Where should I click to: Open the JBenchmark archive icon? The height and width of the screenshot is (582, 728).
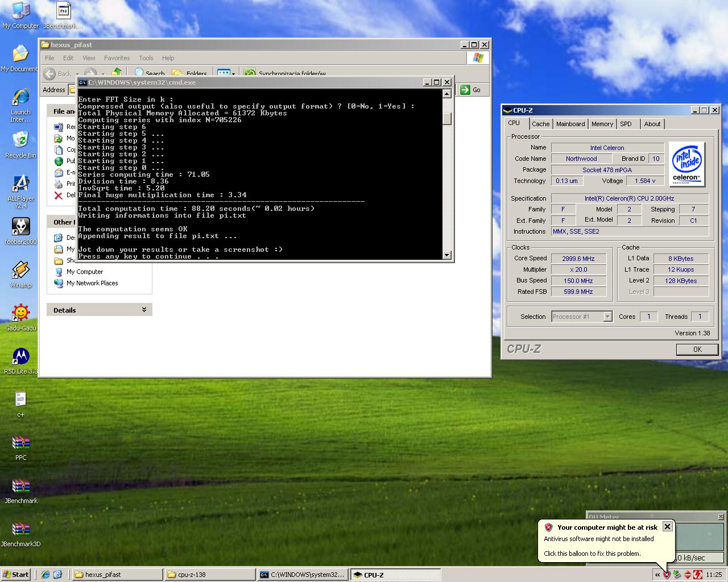pyautogui.click(x=20, y=490)
